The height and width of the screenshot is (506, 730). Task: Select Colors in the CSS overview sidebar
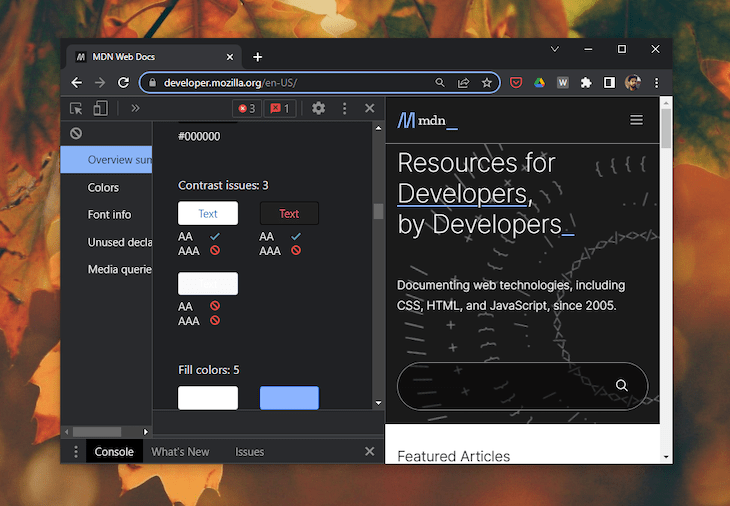[x=103, y=187]
